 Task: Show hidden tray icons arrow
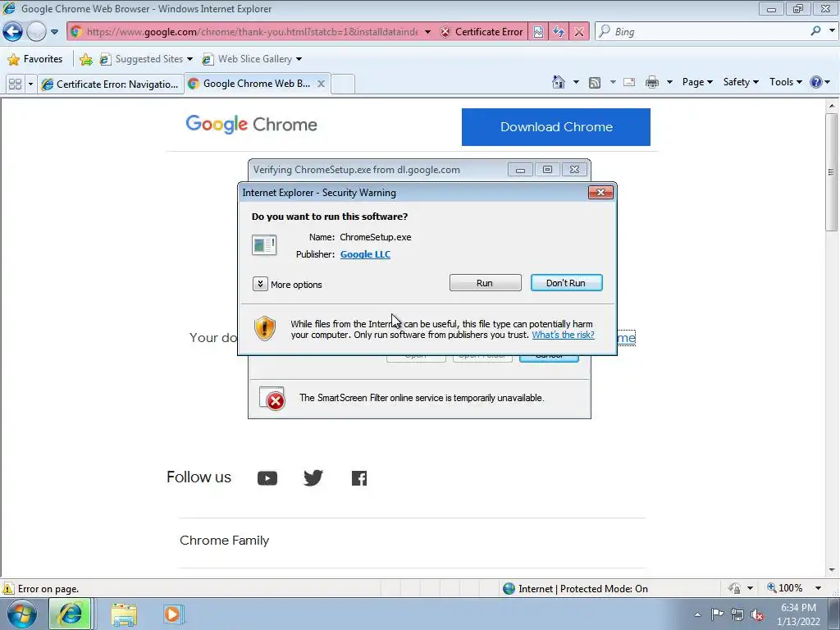point(697,614)
